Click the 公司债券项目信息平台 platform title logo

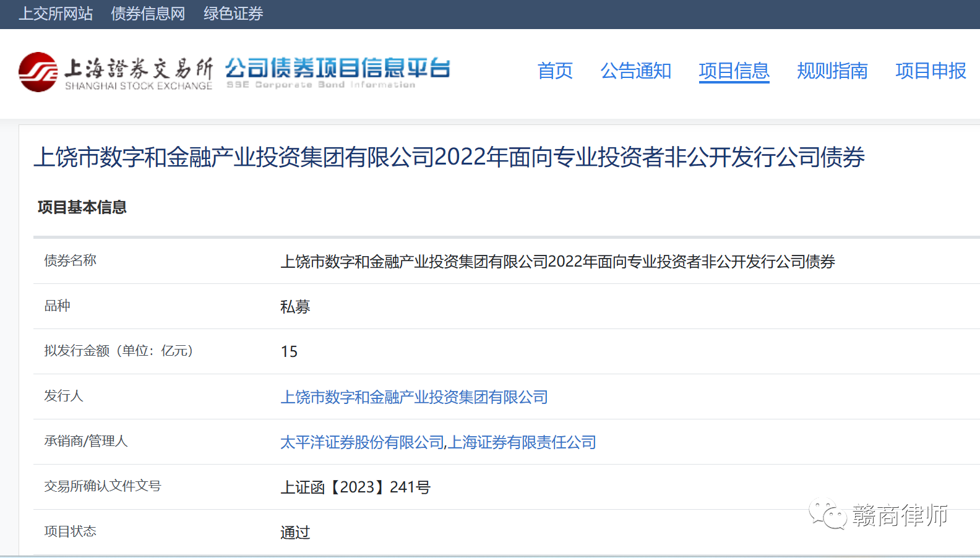(337, 72)
